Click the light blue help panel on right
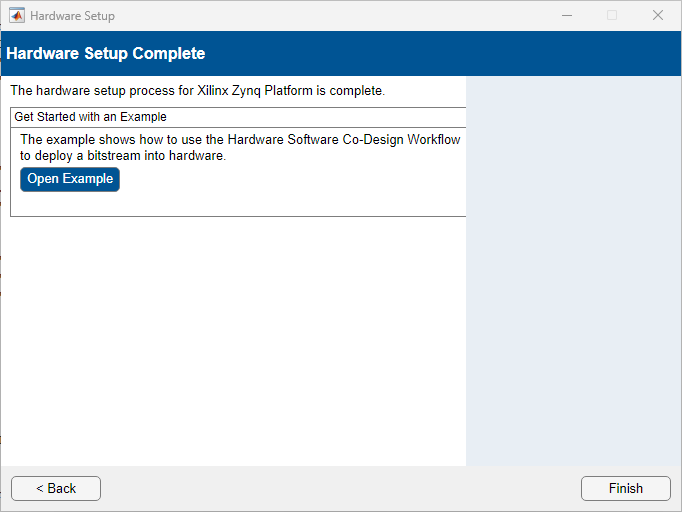The height and width of the screenshot is (512, 682). click(x=573, y=270)
